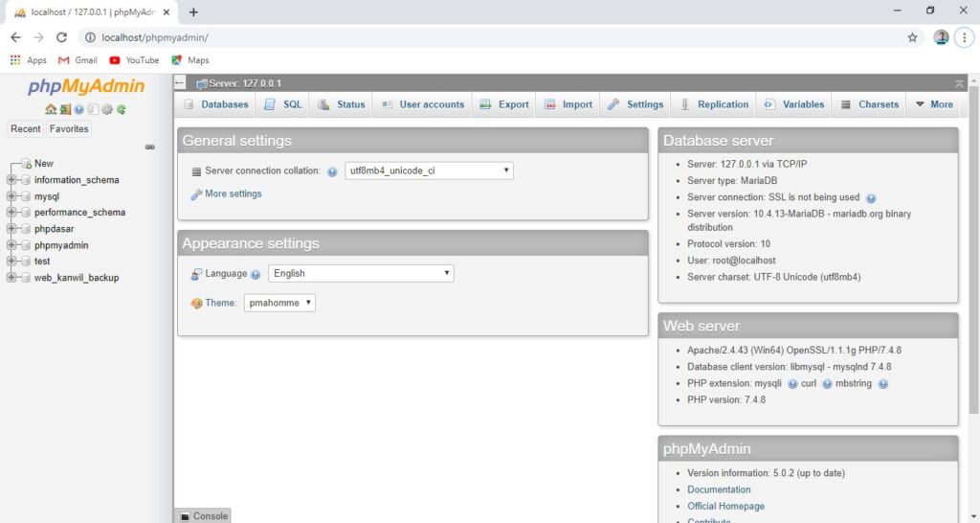Switch to the SQL tab

283,104
